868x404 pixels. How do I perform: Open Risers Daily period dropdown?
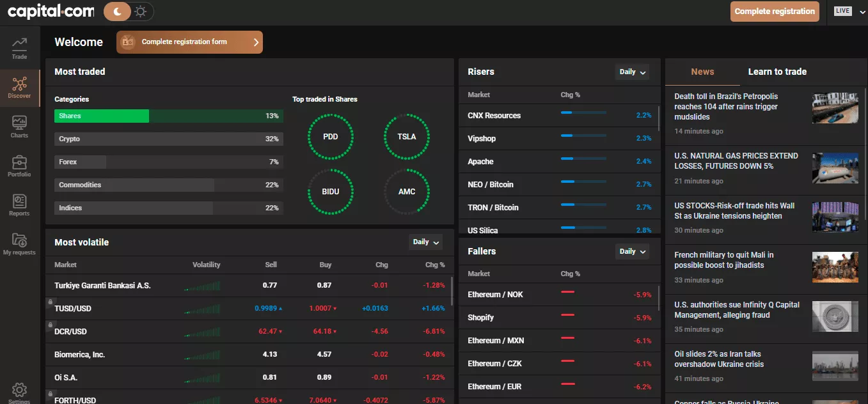[632, 72]
